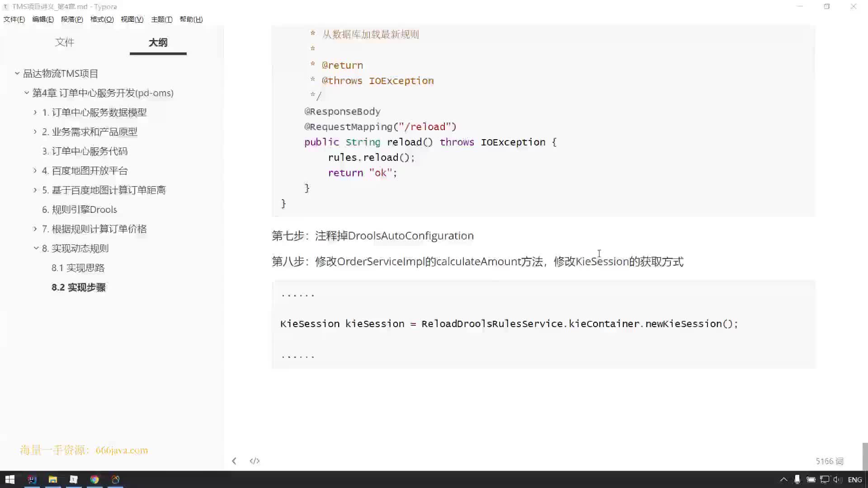Collapse 第4章 订单中心服务开发 node

pyautogui.click(x=27, y=93)
